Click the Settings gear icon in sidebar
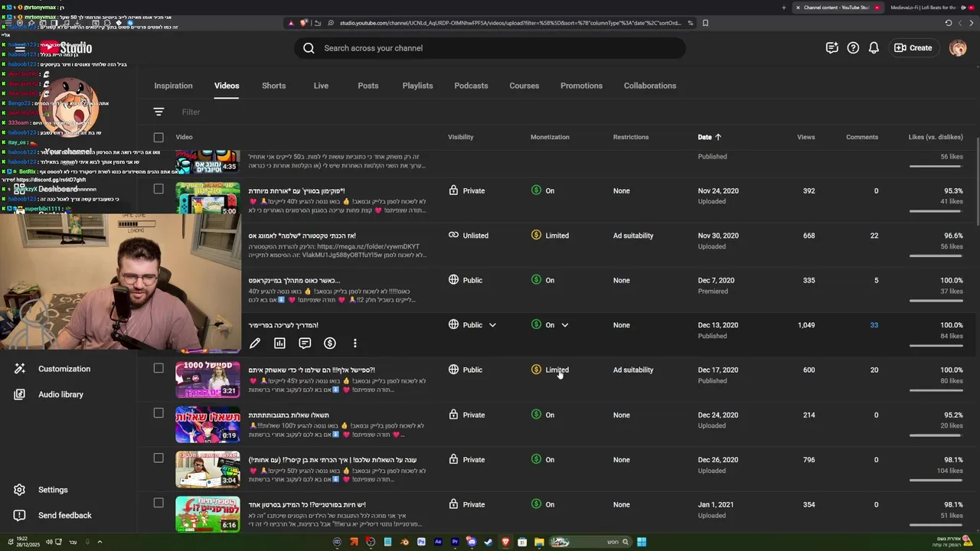Image resolution: width=980 pixels, height=551 pixels. point(20,490)
